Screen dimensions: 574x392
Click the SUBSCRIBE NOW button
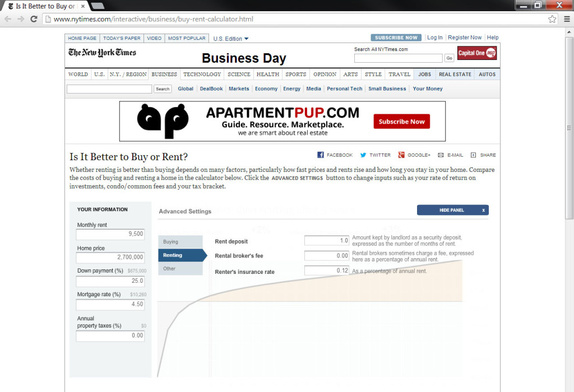click(x=396, y=38)
